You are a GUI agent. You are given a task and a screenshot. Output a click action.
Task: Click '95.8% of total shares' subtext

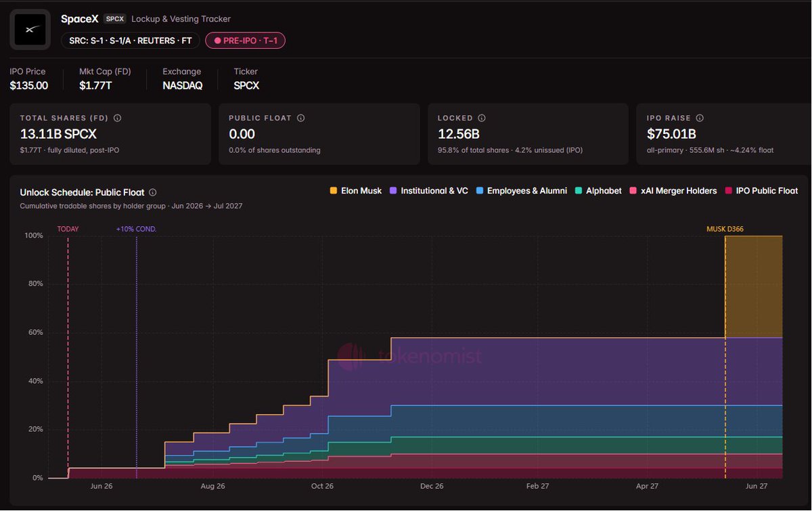coord(473,150)
